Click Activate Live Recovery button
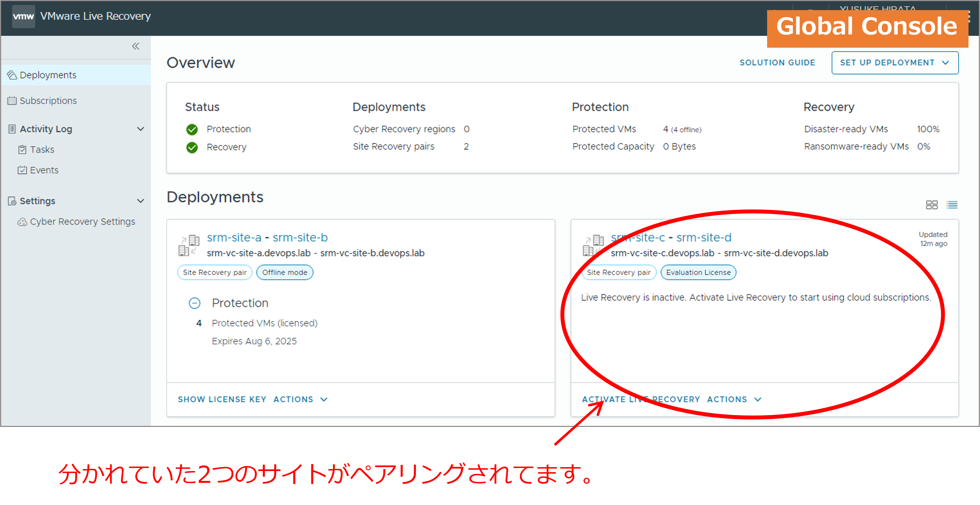 (x=641, y=399)
